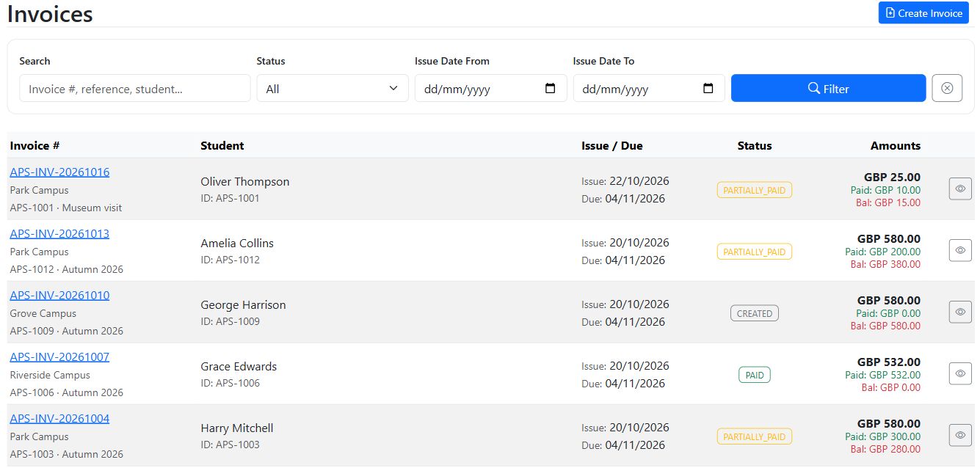Click student name Oliver Thompson
This screenshot has height=468, width=980.
pyautogui.click(x=245, y=182)
